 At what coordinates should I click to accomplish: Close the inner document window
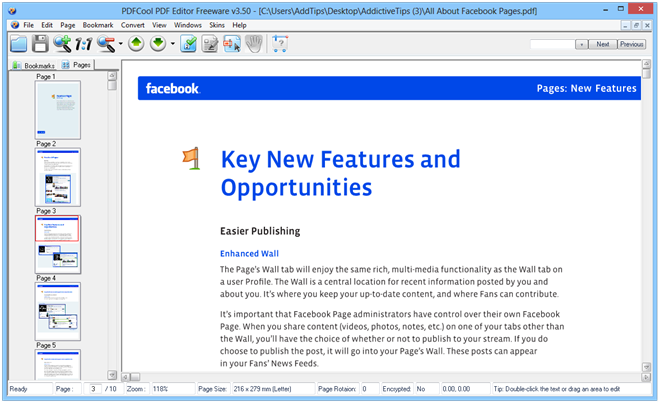[647, 26]
